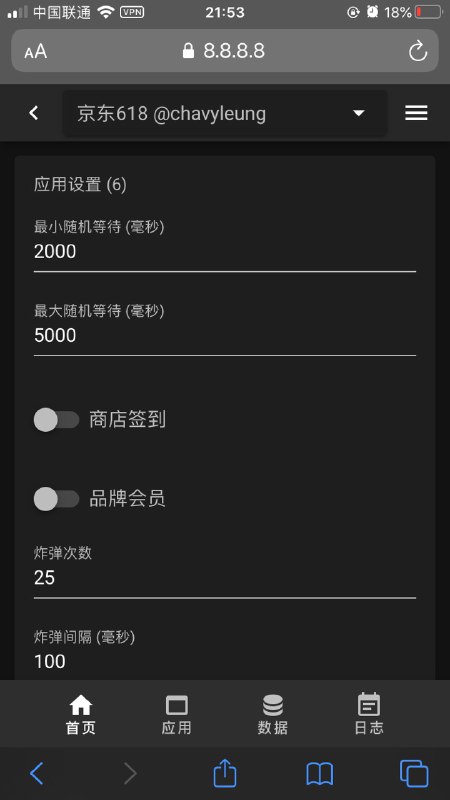Edit the 最小随机等待 field showing 2000

click(x=224, y=252)
